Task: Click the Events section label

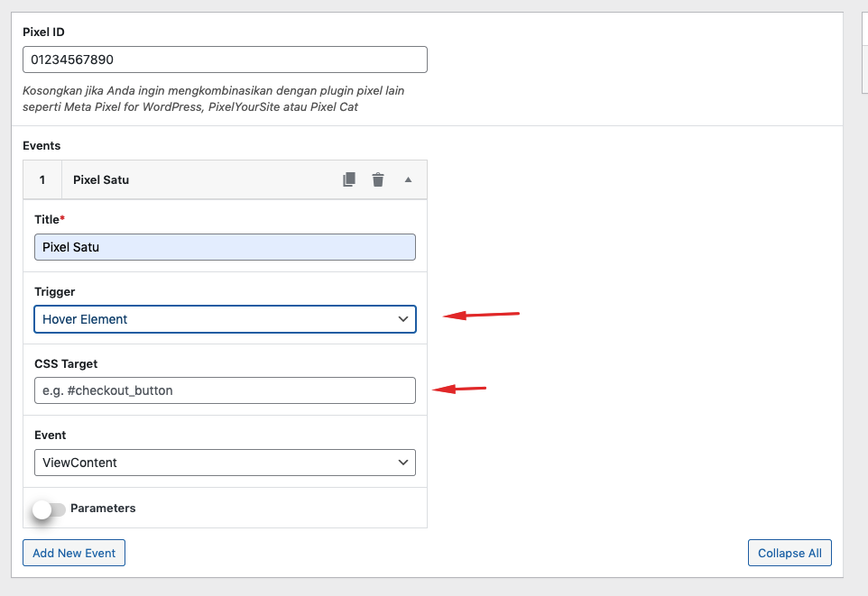Action: tap(42, 145)
